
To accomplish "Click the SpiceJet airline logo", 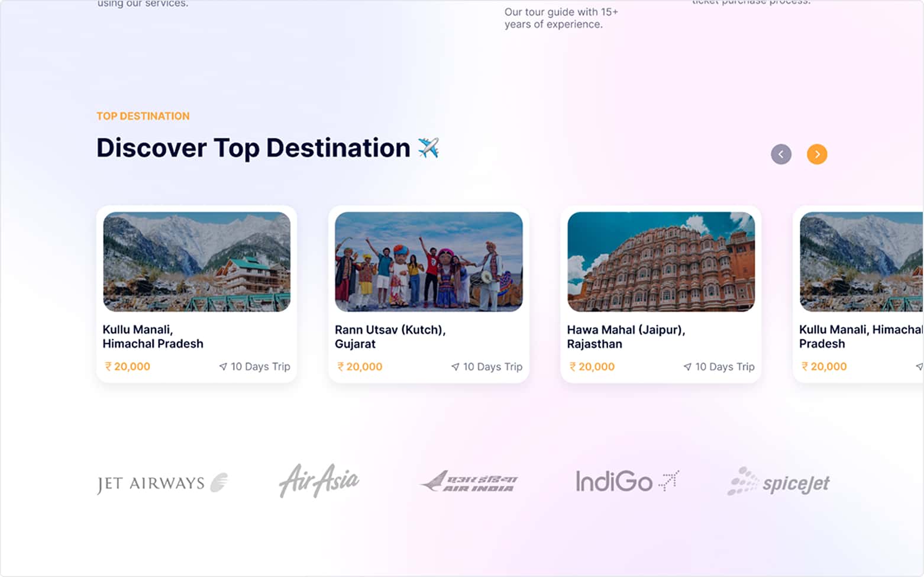I will [x=778, y=482].
